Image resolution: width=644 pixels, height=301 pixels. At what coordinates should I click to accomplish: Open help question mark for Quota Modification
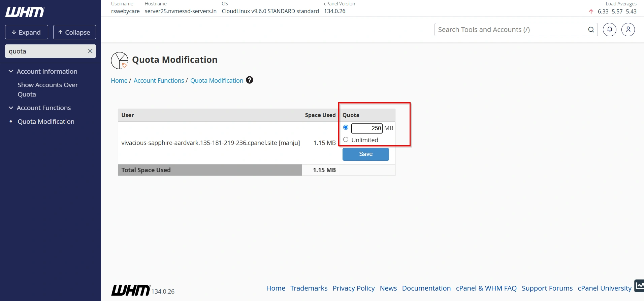(x=250, y=80)
